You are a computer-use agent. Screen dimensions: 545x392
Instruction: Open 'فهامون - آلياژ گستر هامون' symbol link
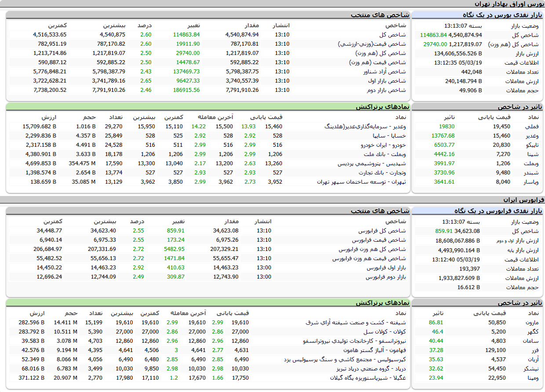[x=374, y=350]
